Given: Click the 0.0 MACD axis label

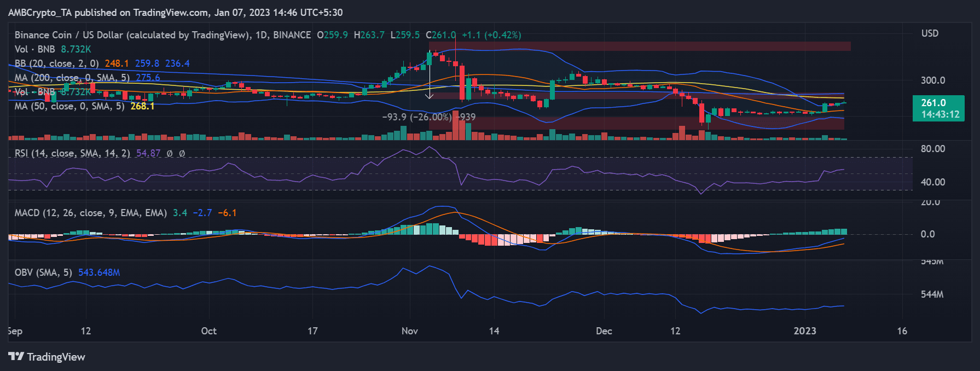Looking at the screenshot, I should (928, 234).
